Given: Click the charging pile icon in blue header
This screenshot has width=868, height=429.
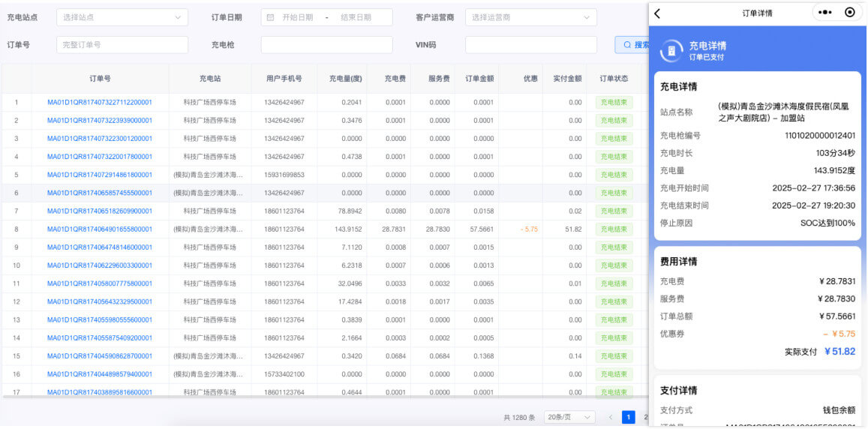Looking at the screenshot, I should click(x=671, y=51).
